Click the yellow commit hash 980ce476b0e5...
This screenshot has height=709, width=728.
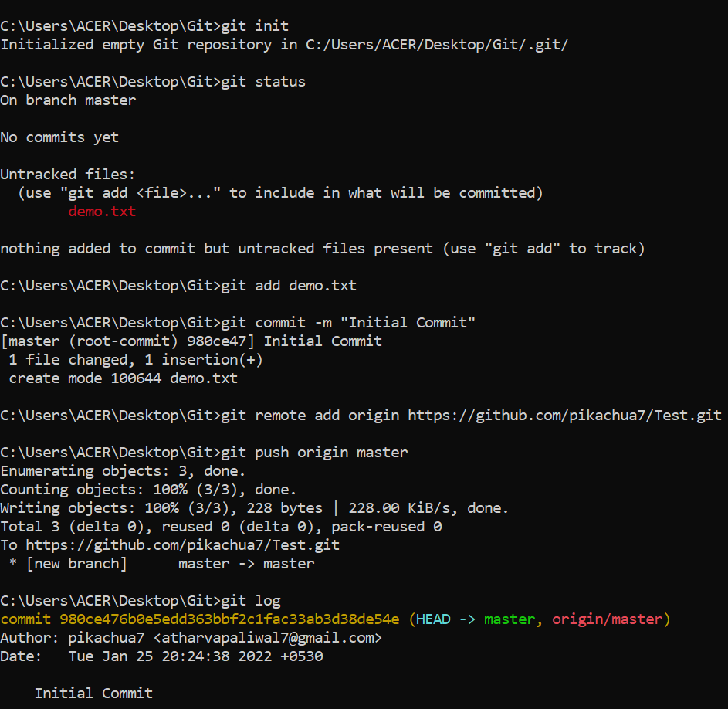229,619
